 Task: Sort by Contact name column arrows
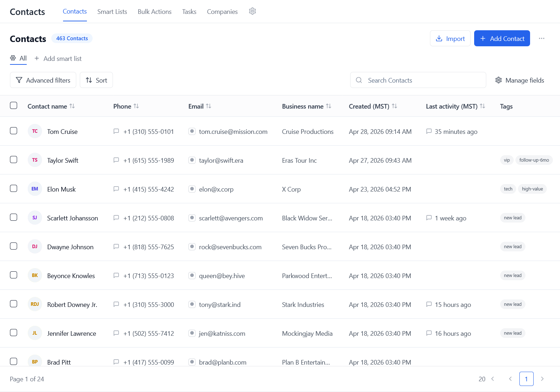[72, 106]
